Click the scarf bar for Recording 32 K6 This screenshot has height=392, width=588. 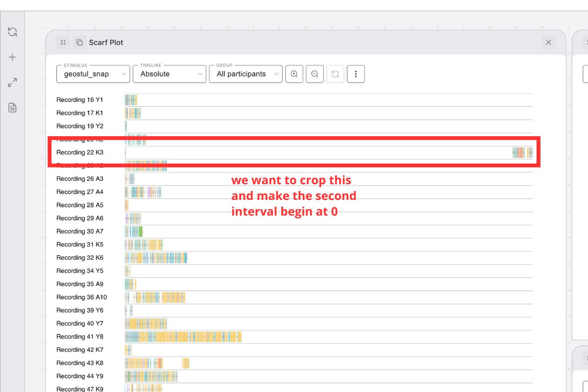[155, 257]
